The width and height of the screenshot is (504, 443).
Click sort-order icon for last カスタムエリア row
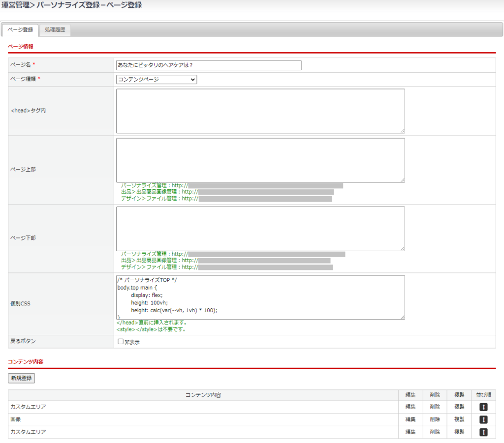coord(483,432)
